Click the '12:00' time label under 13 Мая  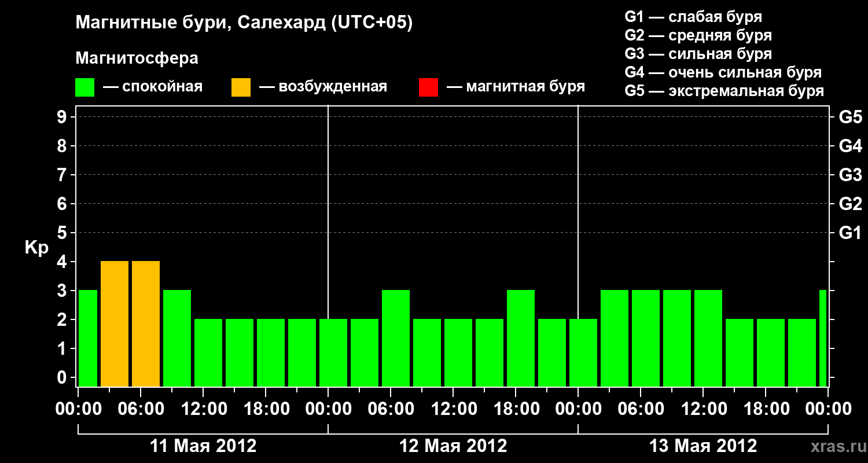click(703, 409)
